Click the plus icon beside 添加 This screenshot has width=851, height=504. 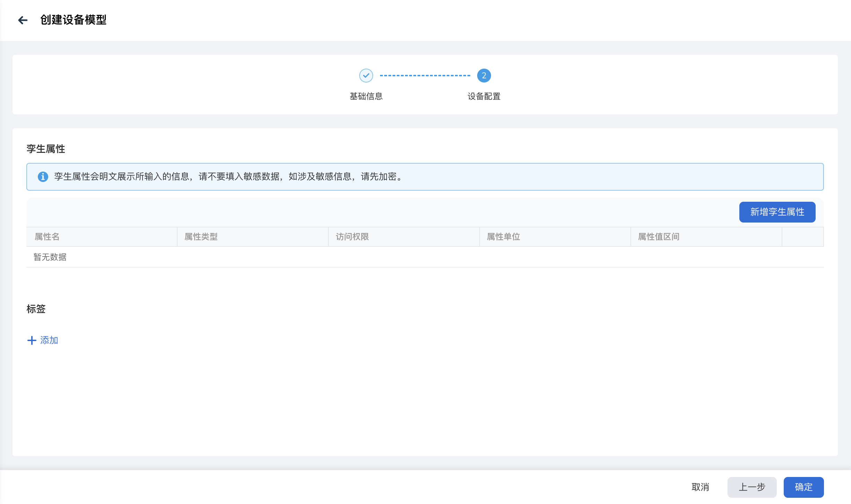[32, 340]
